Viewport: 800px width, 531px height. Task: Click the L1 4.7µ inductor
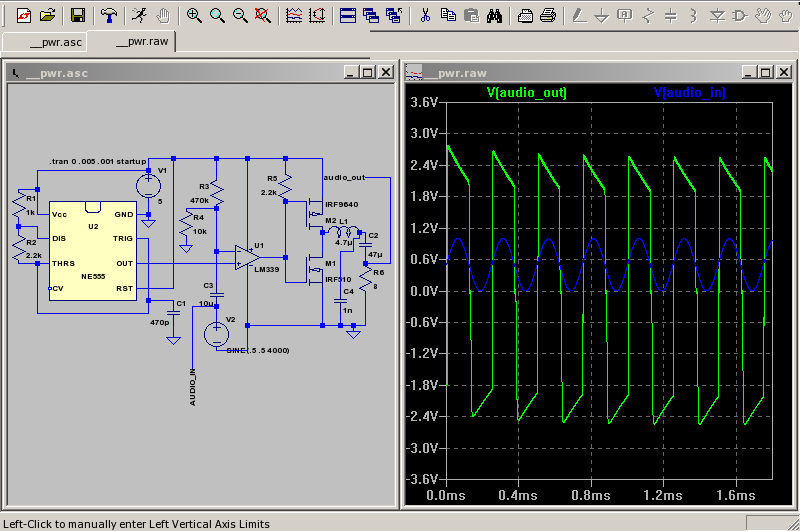pos(344,233)
